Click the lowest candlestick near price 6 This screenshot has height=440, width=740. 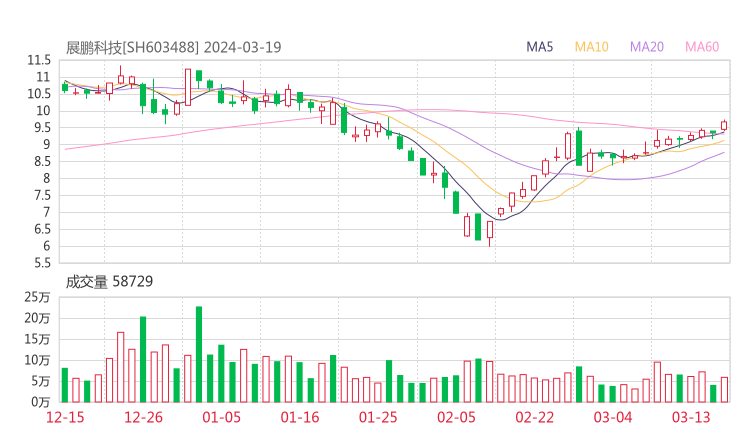point(490,232)
